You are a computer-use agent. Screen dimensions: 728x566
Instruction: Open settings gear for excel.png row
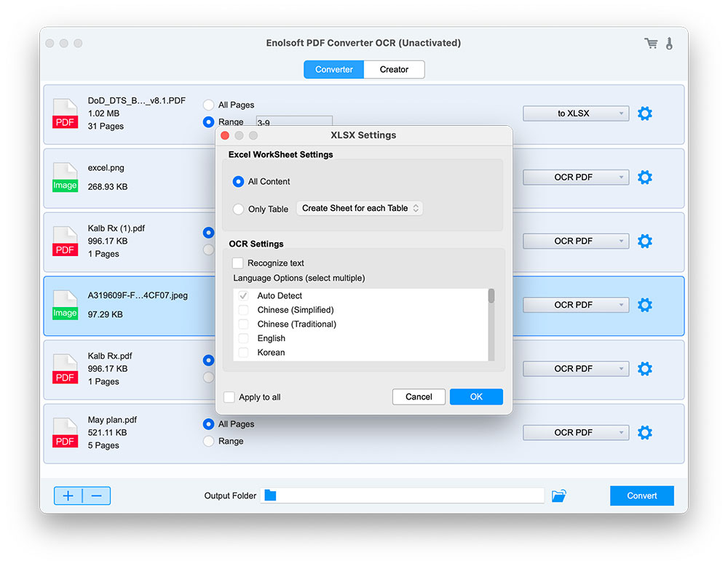click(x=644, y=178)
